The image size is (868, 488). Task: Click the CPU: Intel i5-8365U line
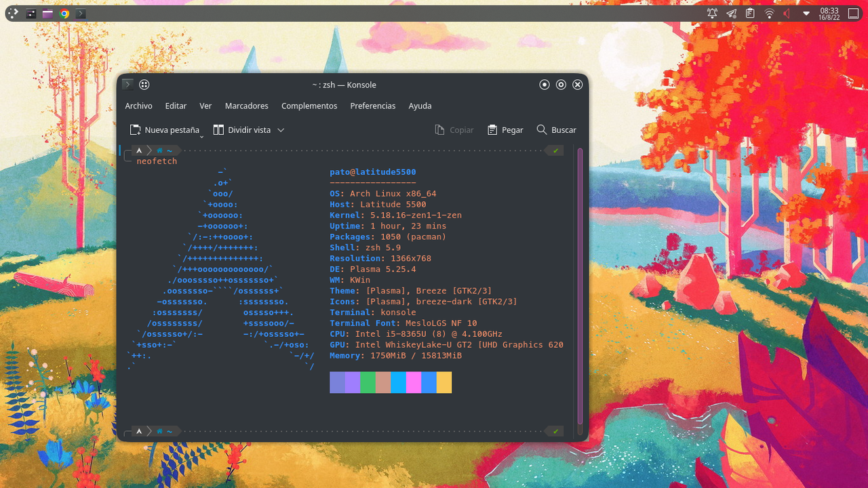[x=416, y=335]
